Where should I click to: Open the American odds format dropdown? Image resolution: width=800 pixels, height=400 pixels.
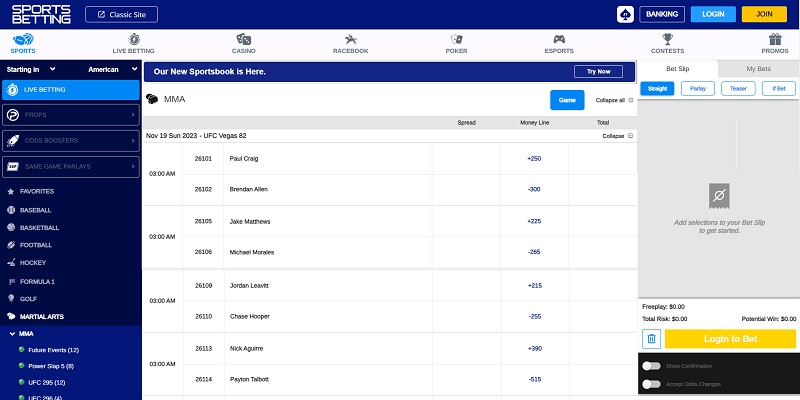tap(112, 69)
